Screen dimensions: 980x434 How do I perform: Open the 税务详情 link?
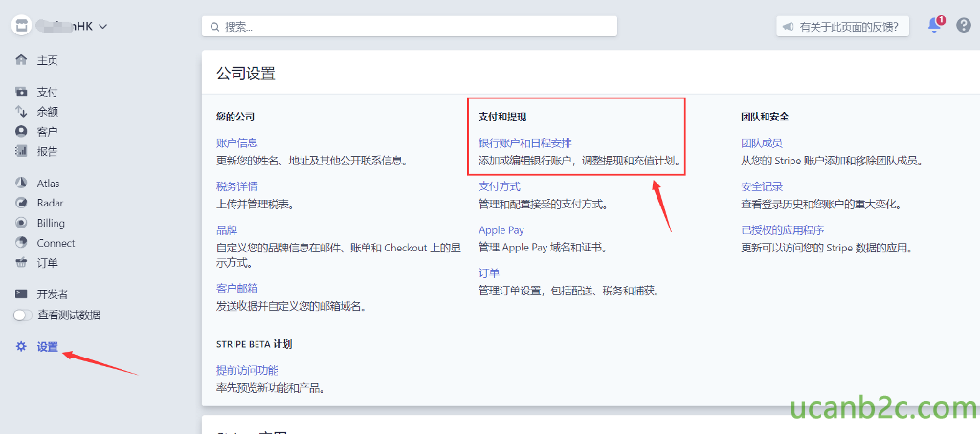(237, 186)
